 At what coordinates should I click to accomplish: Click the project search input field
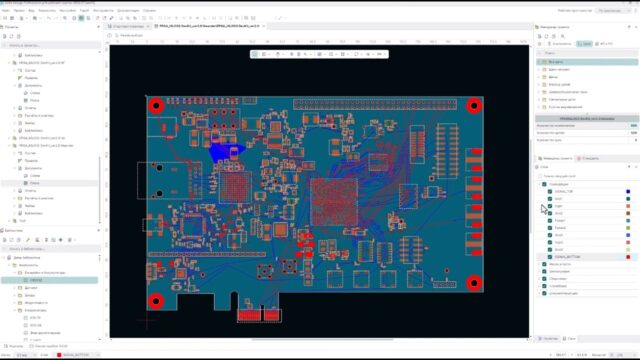(x=51, y=45)
